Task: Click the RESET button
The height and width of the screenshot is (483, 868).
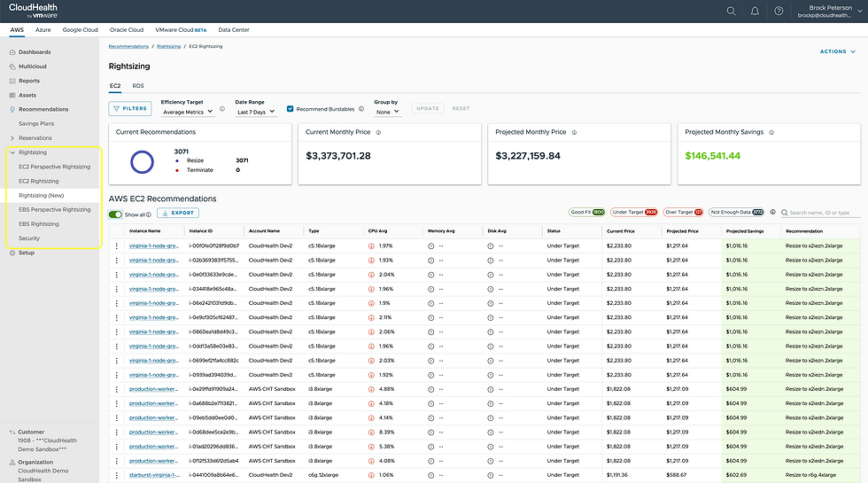Action: tap(461, 108)
